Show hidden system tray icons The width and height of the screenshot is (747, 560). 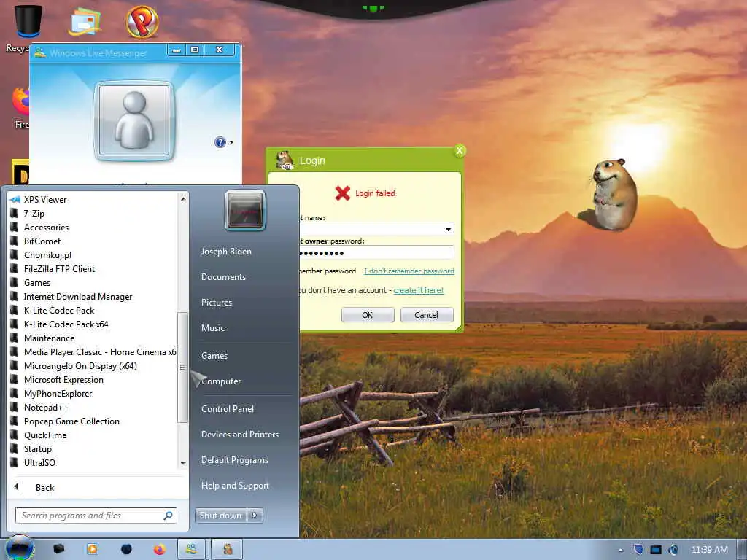coord(620,550)
